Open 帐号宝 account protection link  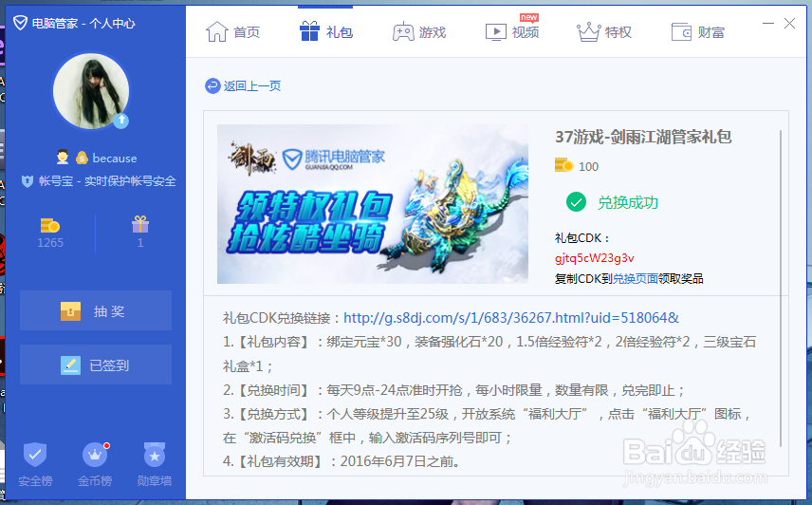(107, 181)
